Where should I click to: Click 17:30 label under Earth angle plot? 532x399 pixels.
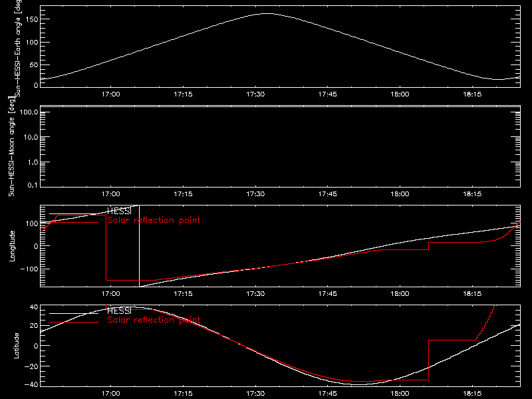[x=255, y=94]
